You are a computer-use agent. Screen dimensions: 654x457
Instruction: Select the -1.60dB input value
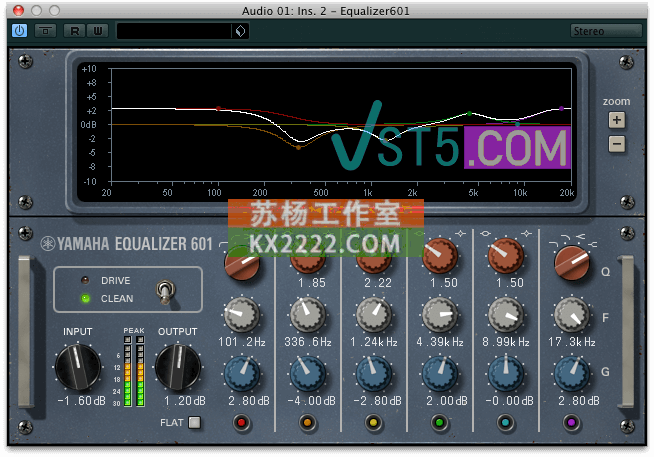tap(81, 401)
